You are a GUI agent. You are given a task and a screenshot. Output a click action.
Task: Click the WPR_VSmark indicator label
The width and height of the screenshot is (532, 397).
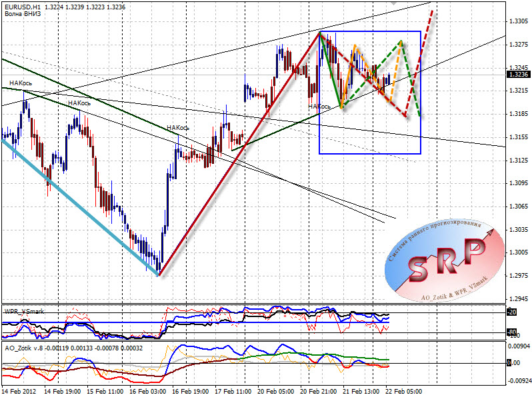coord(24,311)
